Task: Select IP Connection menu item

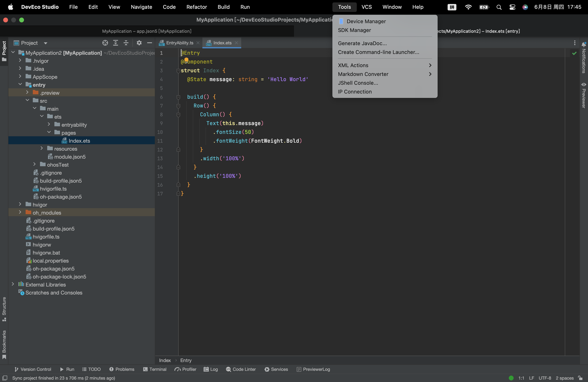Action: tap(385, 92)
